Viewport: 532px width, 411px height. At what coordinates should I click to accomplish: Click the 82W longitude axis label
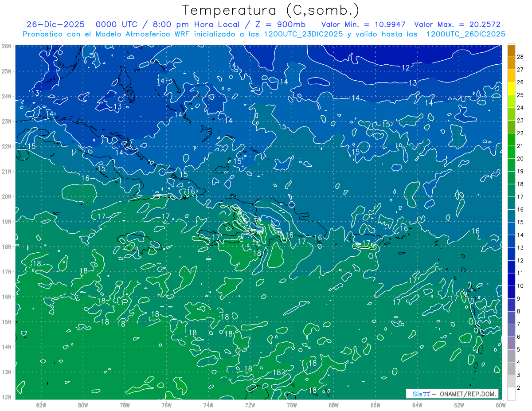click(x=41, y=405)
